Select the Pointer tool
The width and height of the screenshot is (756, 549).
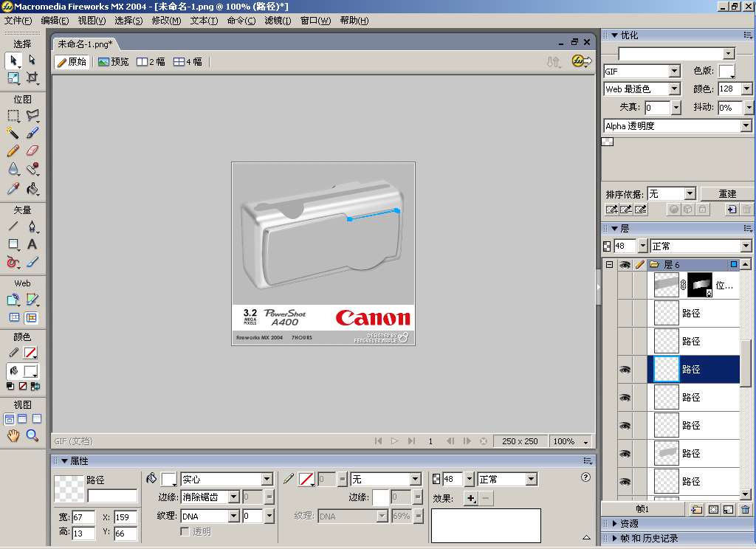click(x=13, y=61)
